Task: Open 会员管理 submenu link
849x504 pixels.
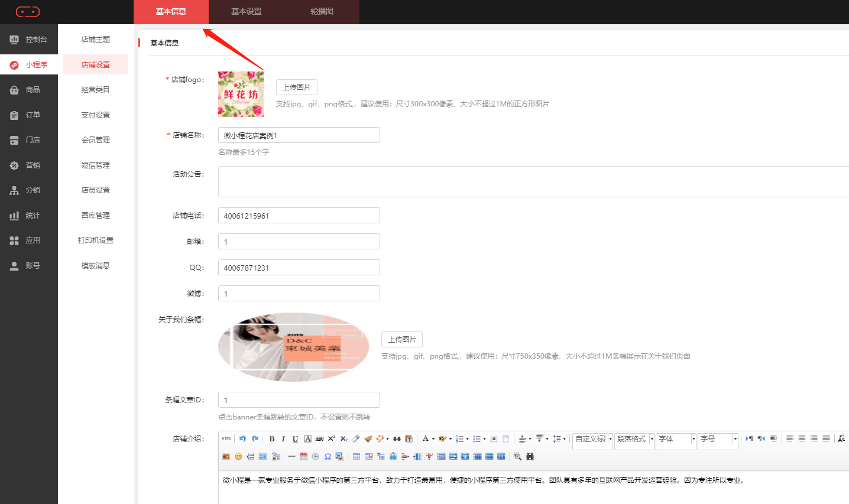Action: (x=96, y=140)
